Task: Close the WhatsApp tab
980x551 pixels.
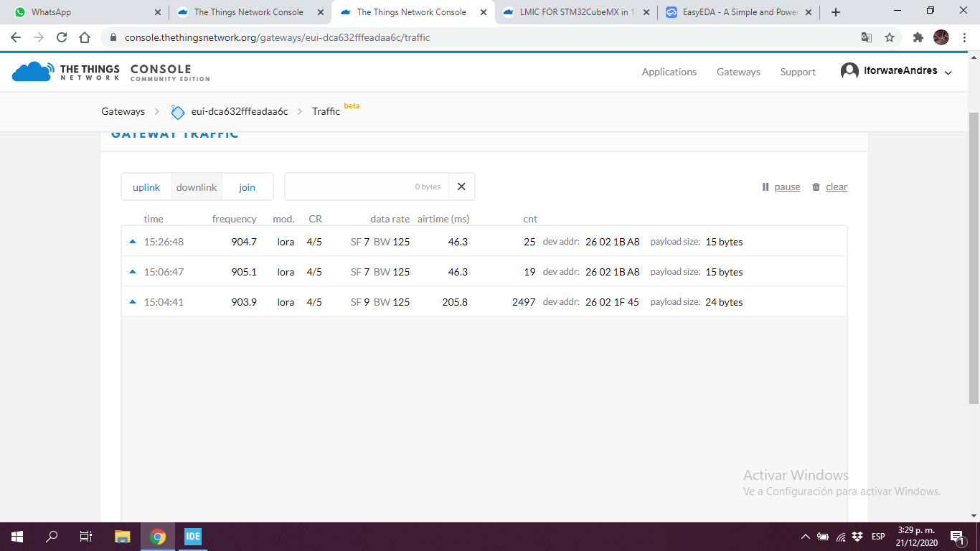Action: point(158,12)
